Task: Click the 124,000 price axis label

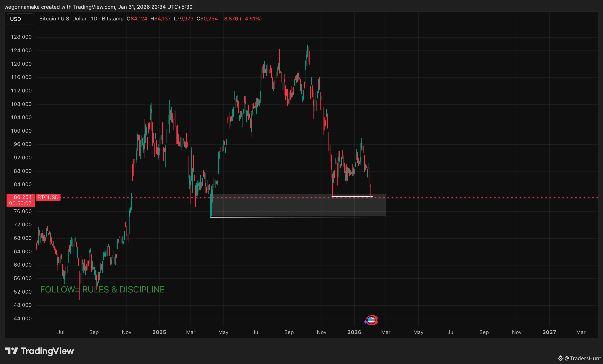Action: pos(21,50)
